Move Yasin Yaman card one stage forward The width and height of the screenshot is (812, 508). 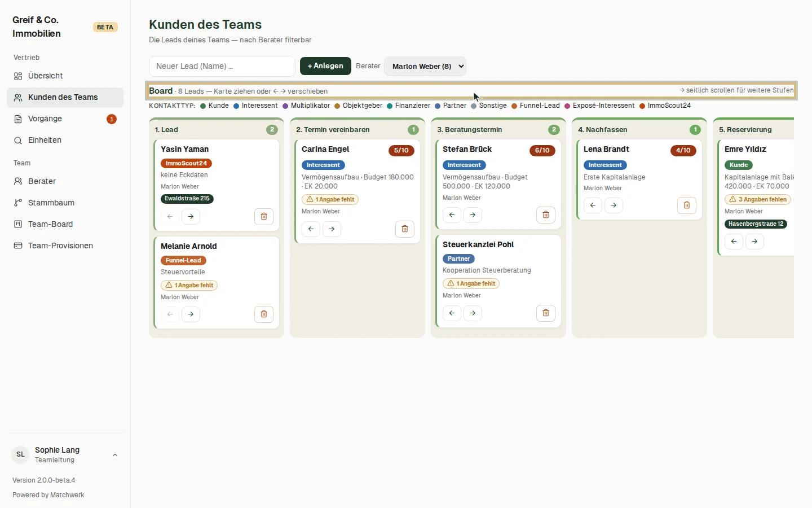point(191,217)
